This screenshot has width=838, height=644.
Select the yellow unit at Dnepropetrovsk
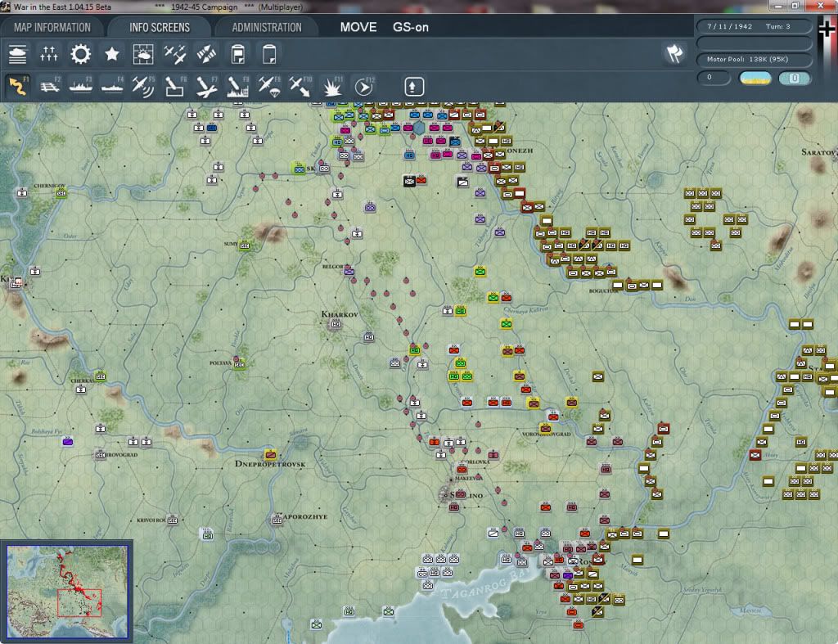point(270,455)
